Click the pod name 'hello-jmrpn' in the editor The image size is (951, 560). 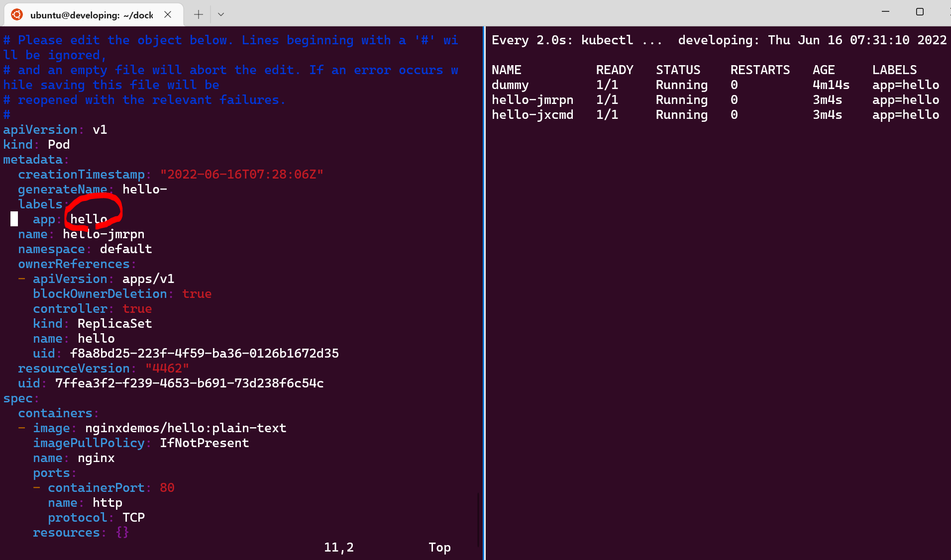point(104,234)
